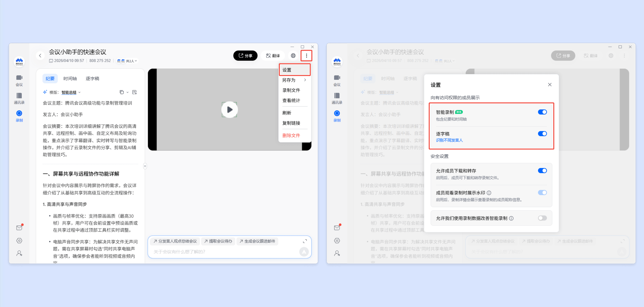
Task: Expand the Smart Summary template dropdown
Action: click(x=71, y=92)
